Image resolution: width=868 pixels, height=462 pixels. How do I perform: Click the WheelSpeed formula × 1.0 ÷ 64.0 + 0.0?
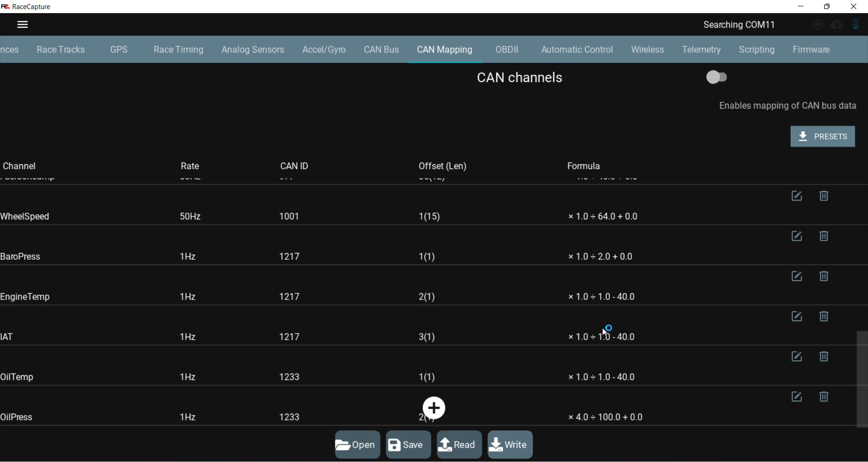coord(603,217)
